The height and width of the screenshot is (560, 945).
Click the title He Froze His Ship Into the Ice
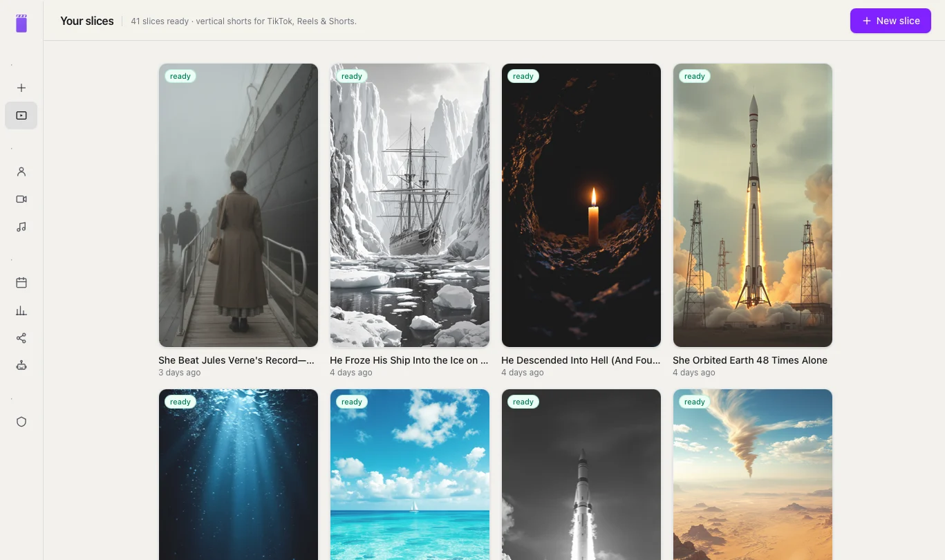tap(409, 360)
